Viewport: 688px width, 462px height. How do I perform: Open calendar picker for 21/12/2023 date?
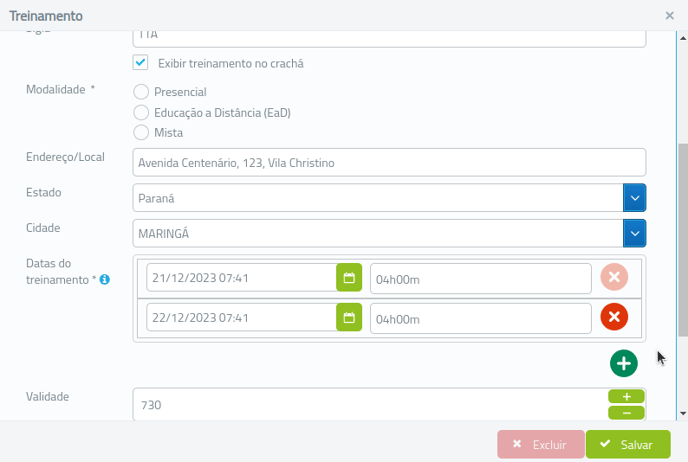pos(349,277)
